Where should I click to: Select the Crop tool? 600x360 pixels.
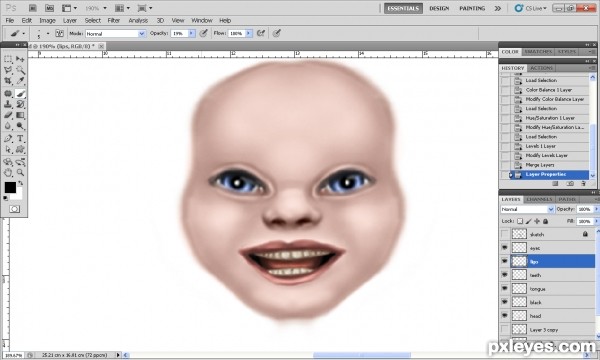[8, 81]
